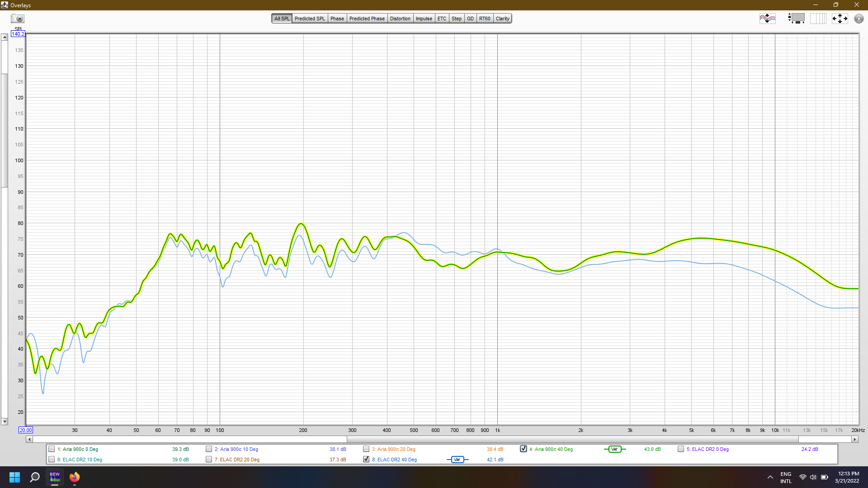The width and height of the screenshot is (868, 488).
Task: Click the horizontal frequency scrollbar thumb
Action: coord(572,439)
